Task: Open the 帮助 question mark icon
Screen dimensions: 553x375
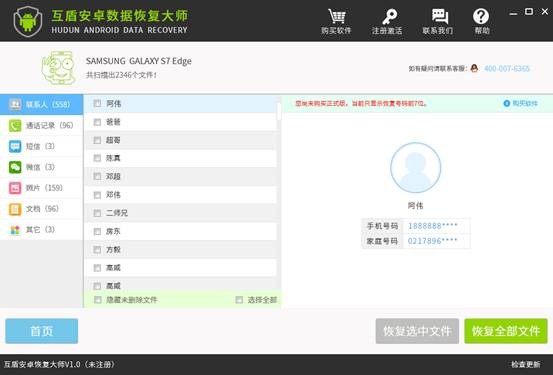Action: coord(481,16)
